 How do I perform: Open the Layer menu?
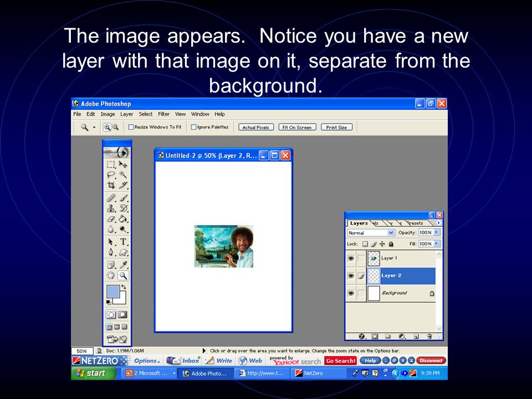(x=126, y=114)
